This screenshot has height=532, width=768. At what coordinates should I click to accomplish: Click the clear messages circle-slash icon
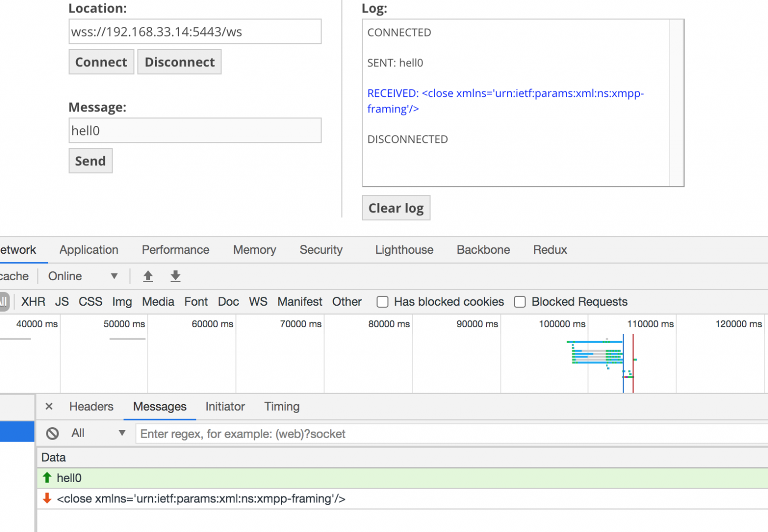52,434
